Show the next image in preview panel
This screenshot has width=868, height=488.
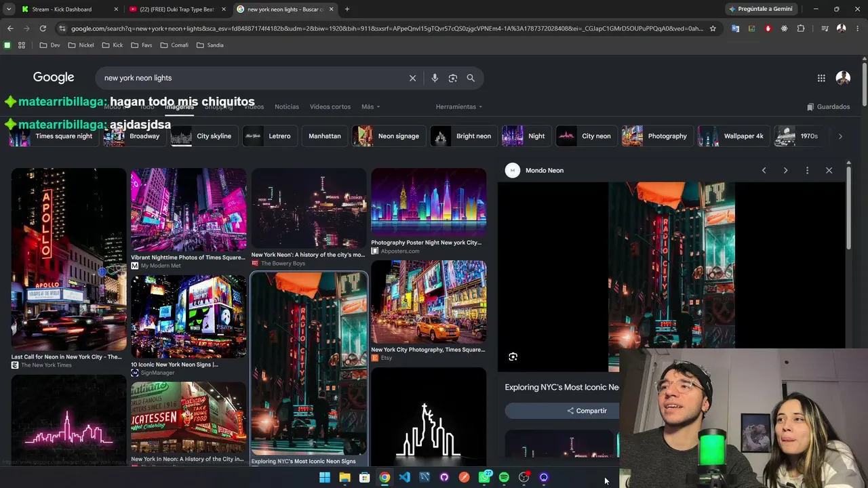[x=785, y=170]
